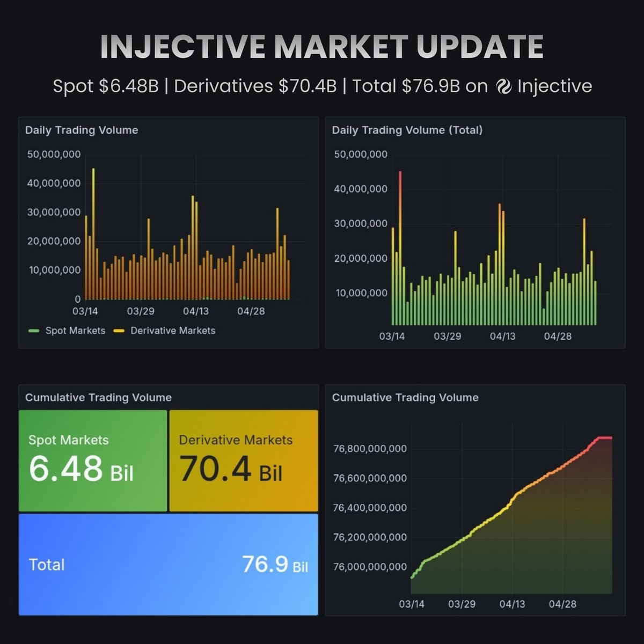
Task: Click the Spot $6.48B text in subtitle
Action: coord(106,86)
